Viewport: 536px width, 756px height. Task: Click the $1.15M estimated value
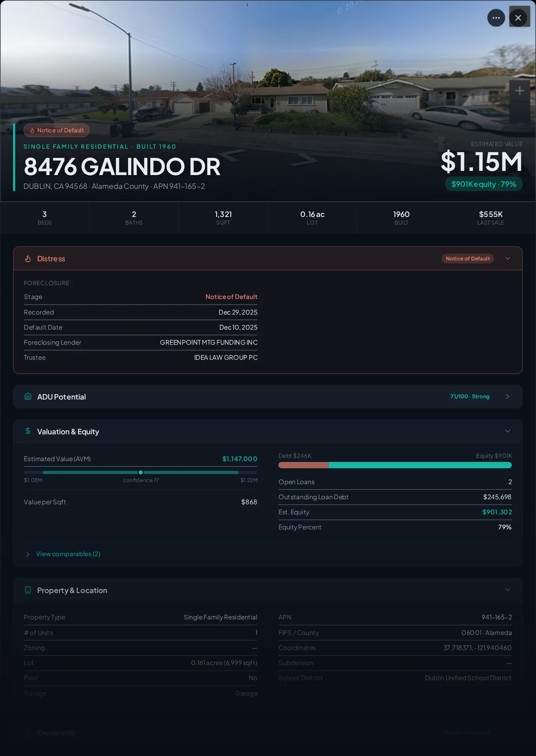click(x=481, y=161)
